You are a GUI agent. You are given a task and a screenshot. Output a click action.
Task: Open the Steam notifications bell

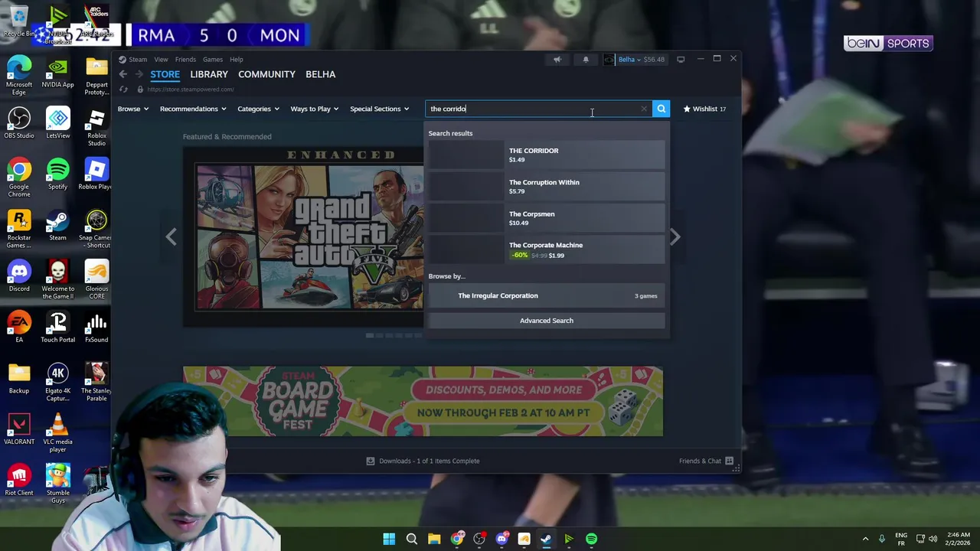pyautogui.click(x=586, y=59)
